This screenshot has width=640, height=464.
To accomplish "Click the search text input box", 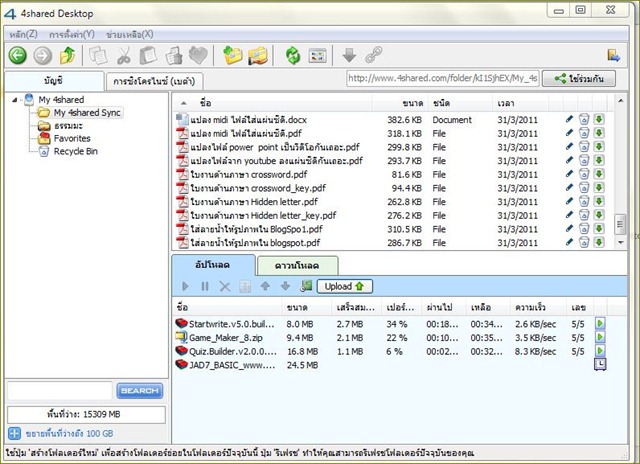I will [60, 391].
